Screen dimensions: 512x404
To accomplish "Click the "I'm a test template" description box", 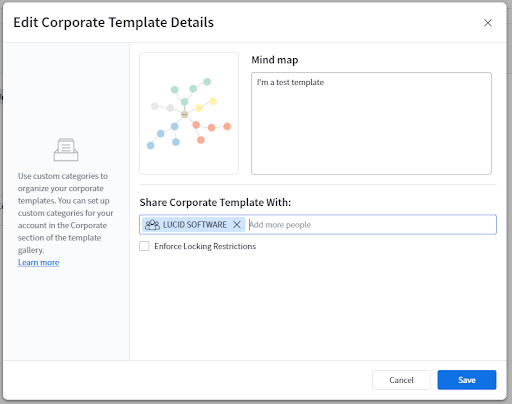I will pos(371,123).
